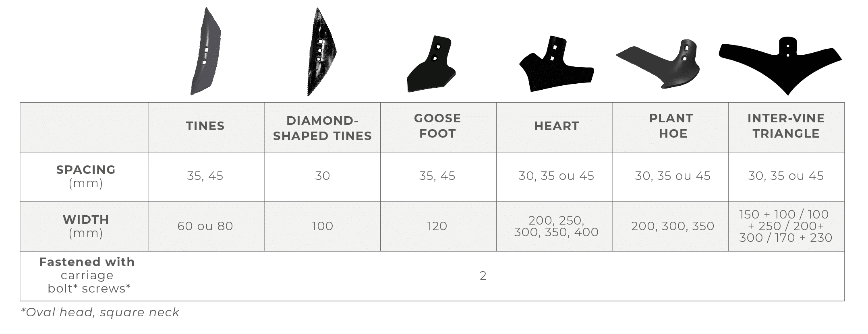Image resolution: width=868 pixels, height=334 pixels.
Task: Click the GOOSE FOOT column header
Action: coord(437,126)
